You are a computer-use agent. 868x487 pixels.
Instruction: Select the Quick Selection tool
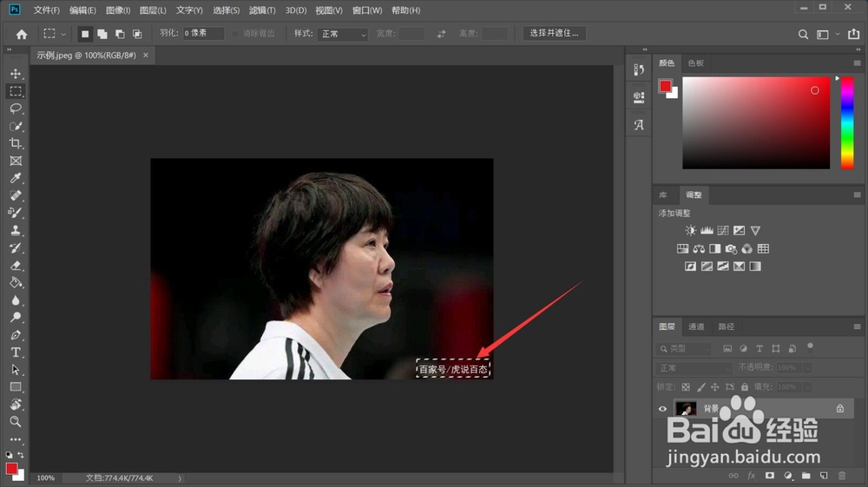tap(16, 126)
